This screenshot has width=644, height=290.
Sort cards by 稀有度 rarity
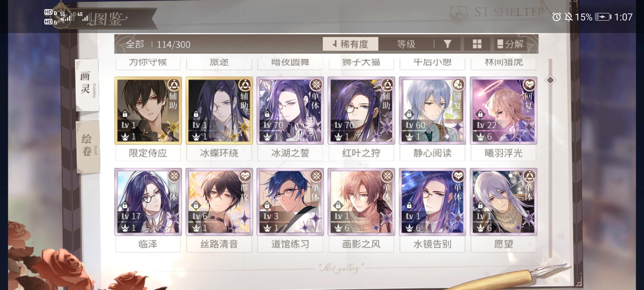[x=350, y=44]
